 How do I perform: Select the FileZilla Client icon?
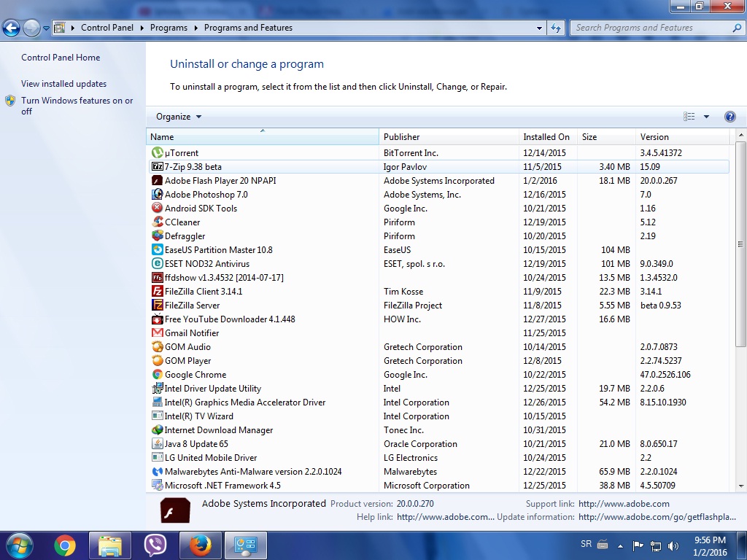point(158,291)
